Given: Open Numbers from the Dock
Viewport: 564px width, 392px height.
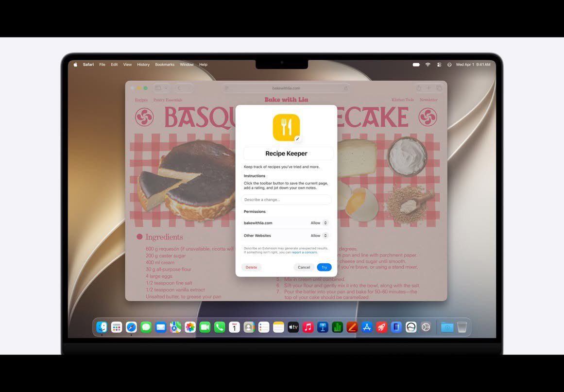Looking at the screenshot, I should click(338, 327).
